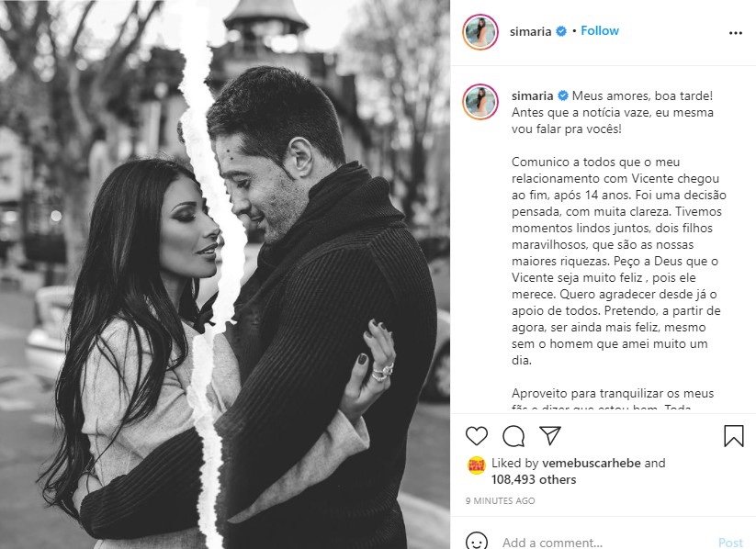756x549 pixels.
Task: Click the verified badge in the header
Action: click(561, 31)
